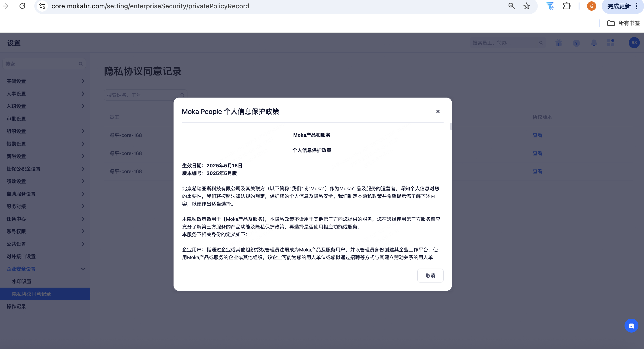Expand 人事设置 in the sidebar

[x=45, y=94]
